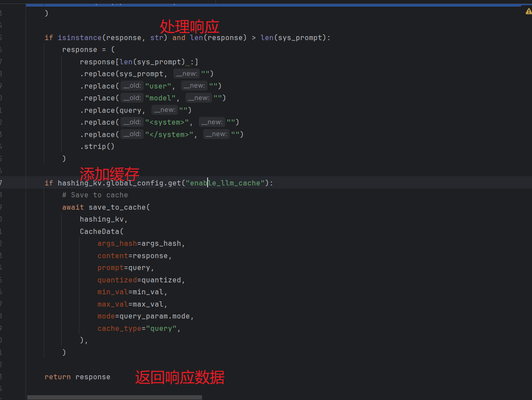
Task: Click 'max_val=max_val,' keyword argument
Action: (133, 304)
